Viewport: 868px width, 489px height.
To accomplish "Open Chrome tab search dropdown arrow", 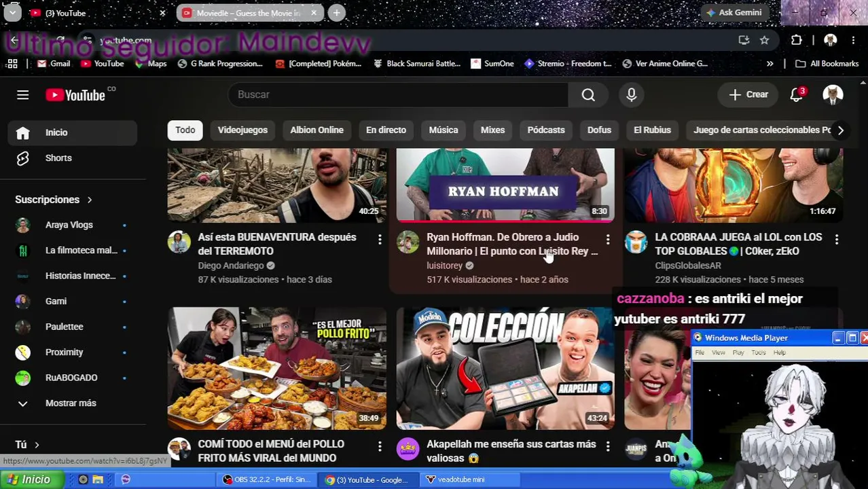I will tap(12, 13).
